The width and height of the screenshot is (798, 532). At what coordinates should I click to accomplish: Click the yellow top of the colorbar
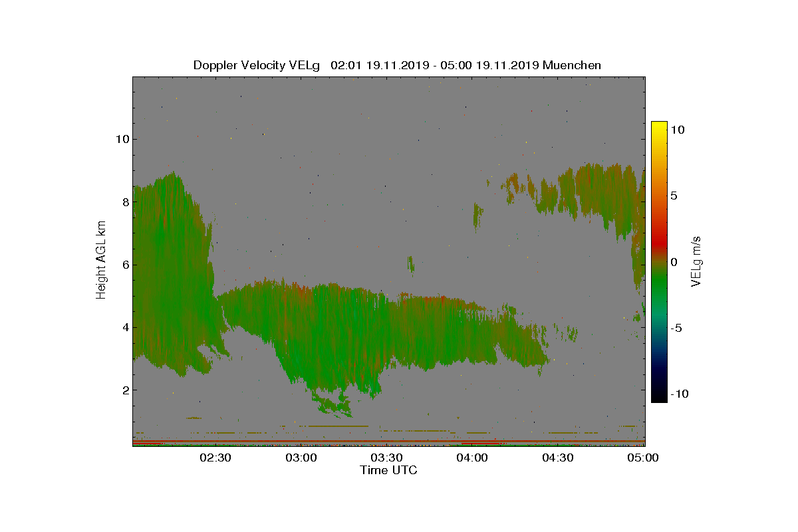click(659, 126)
